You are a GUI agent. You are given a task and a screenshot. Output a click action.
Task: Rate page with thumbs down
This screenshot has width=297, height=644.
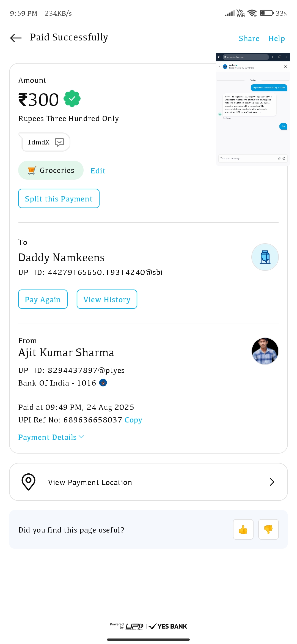click(268, 530)
